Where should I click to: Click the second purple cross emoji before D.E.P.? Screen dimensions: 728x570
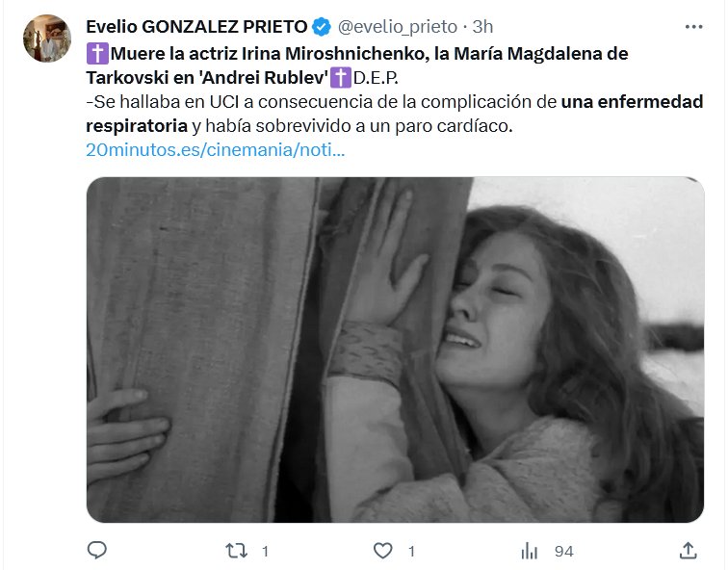click(341, 78)
